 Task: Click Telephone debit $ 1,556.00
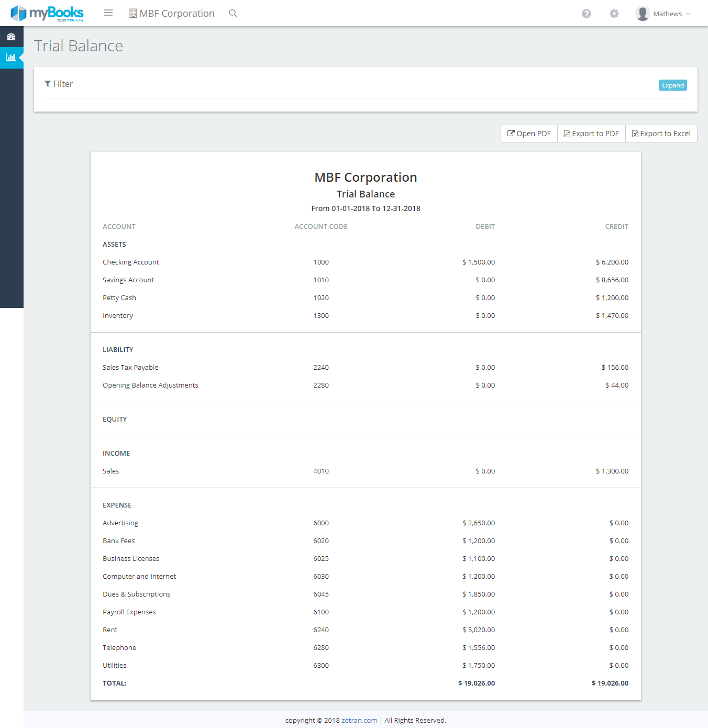(479, 648)
